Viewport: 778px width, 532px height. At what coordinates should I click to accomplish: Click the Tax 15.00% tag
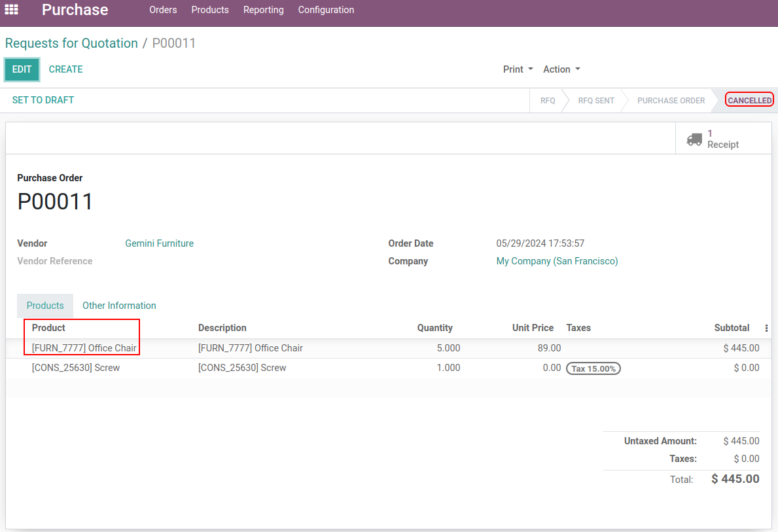click(x=593, y=368)
